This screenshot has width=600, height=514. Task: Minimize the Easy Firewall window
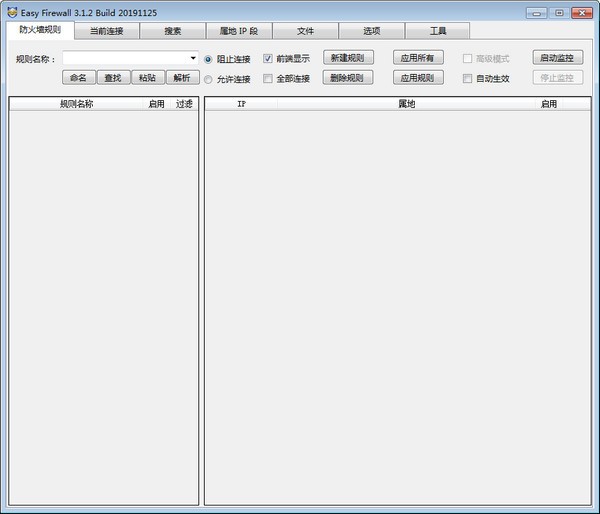coord(536,13)
